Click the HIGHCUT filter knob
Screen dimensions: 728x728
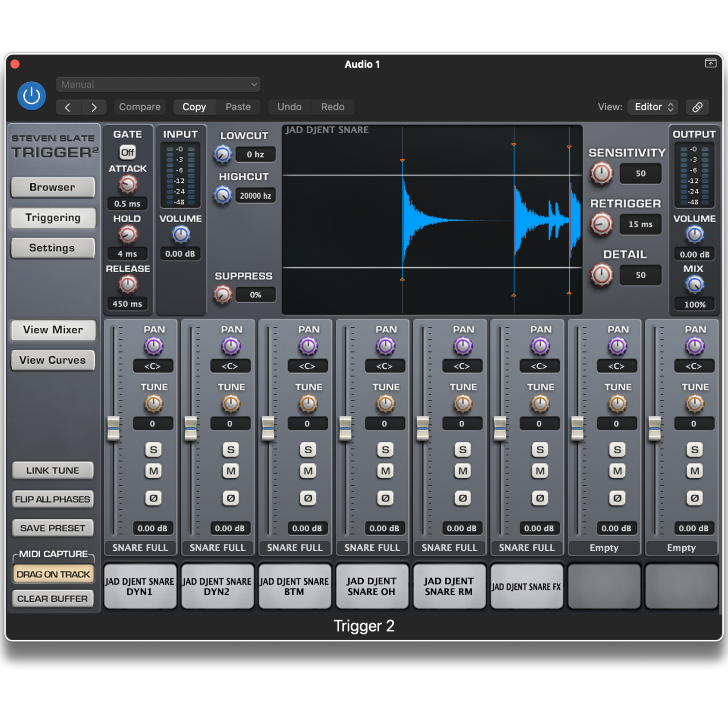coord(222,195)
